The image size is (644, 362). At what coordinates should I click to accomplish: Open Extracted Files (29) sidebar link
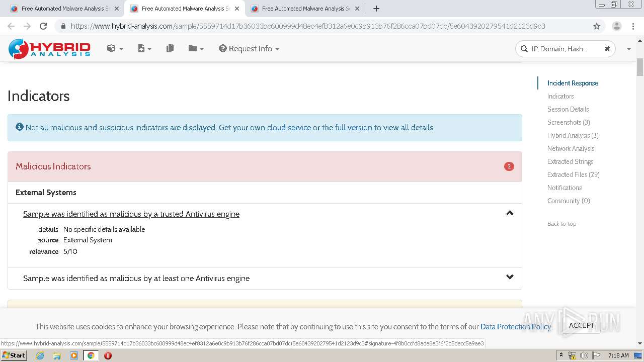pyautogui.click(x=574, y=174)
